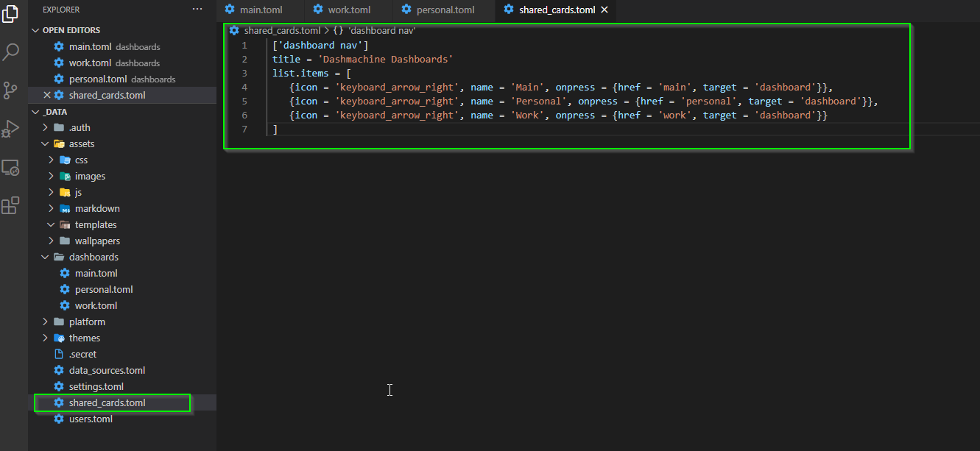Open the Explorer activity bar icon

(x=10, y=14)
